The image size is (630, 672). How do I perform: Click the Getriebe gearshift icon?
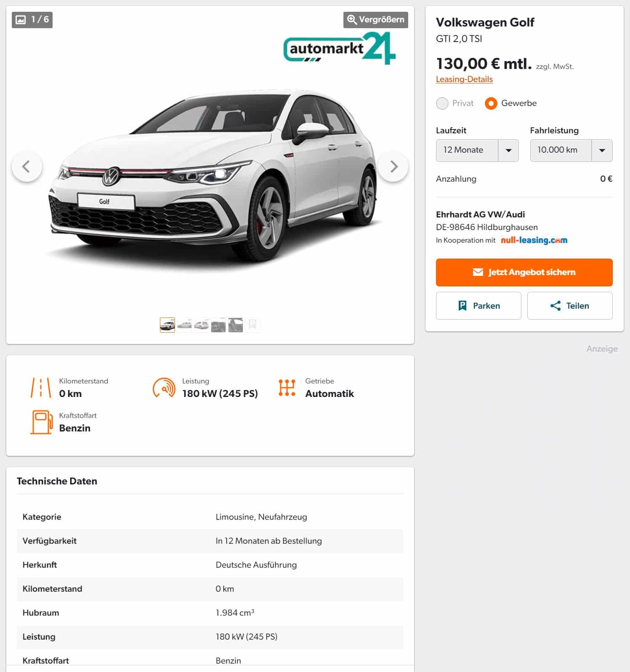tap(287, 387)
